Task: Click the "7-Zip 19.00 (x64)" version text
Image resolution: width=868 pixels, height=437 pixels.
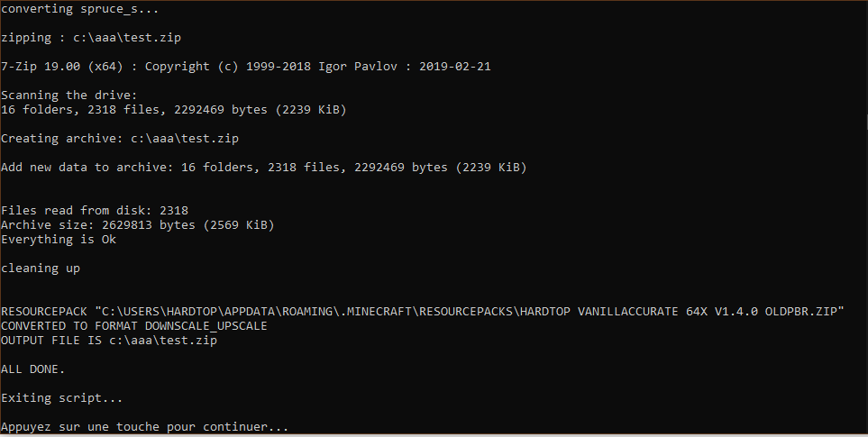Action: [x=62, y=67]
